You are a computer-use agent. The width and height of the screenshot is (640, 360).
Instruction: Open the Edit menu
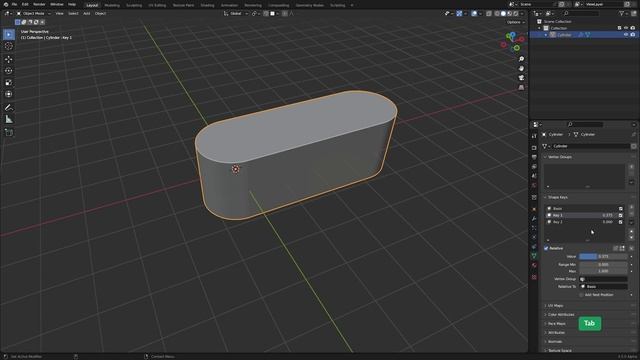[x=25, y=4]
